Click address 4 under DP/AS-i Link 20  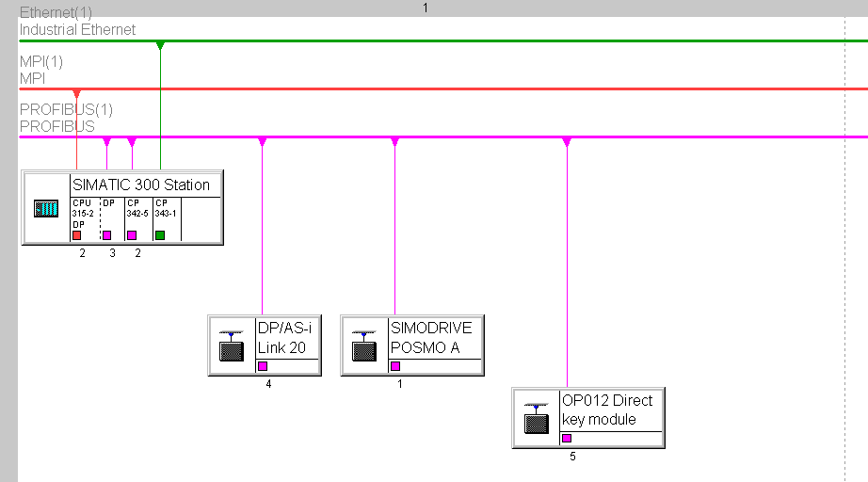(x=268, y=384)
